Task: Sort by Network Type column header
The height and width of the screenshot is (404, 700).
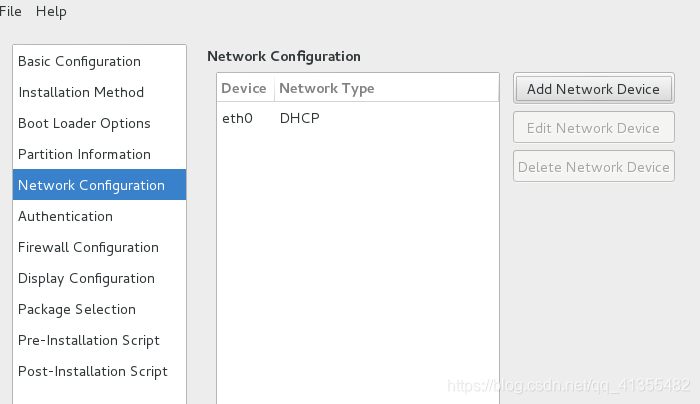Action: click(x=387, y=88)
